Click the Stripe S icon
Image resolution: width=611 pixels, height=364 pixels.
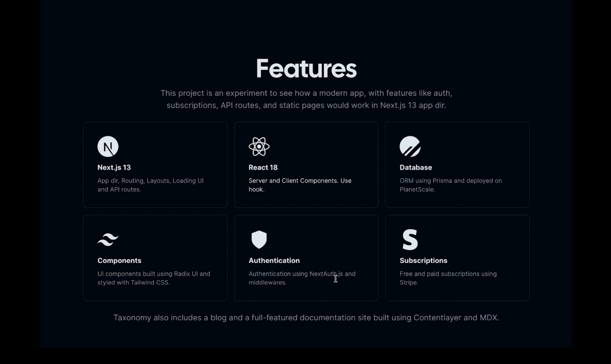click(410, 240)
